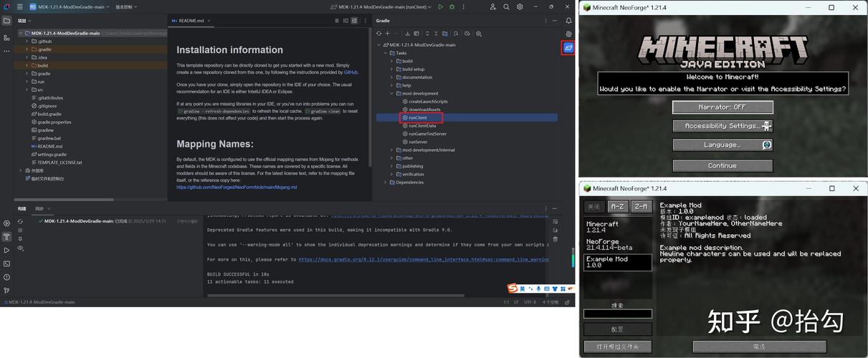Image resolution: width=868 pixels, height=358 pixels.
Task: Start debugging with the bug icon
Action: (451, 6)
